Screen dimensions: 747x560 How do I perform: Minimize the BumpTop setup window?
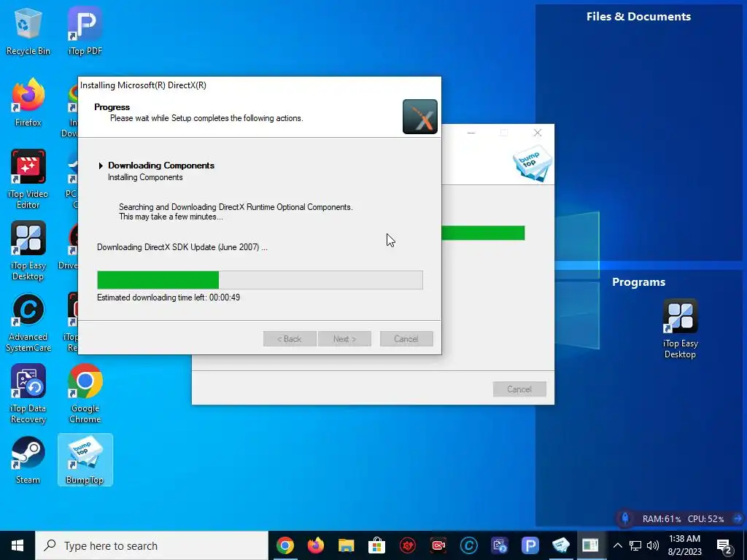[471, 133]
